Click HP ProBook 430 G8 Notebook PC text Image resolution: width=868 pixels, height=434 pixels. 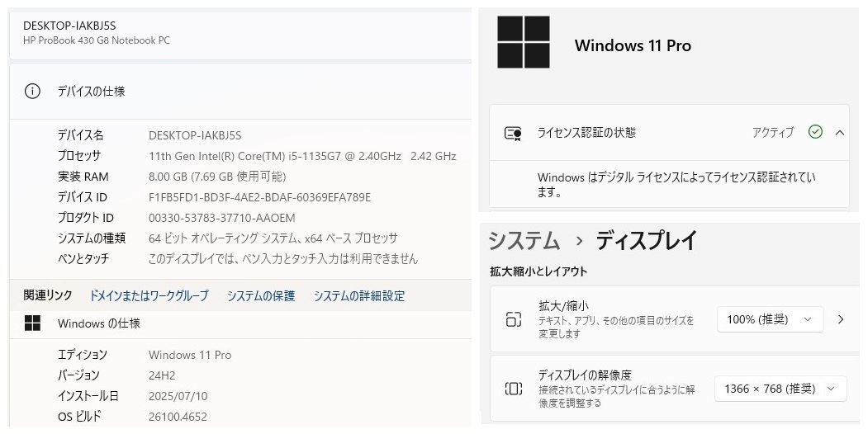point(97,40)
